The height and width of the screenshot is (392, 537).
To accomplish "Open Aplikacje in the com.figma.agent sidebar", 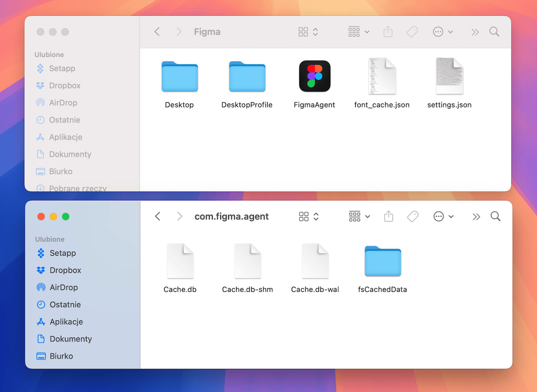I will 66,322.
